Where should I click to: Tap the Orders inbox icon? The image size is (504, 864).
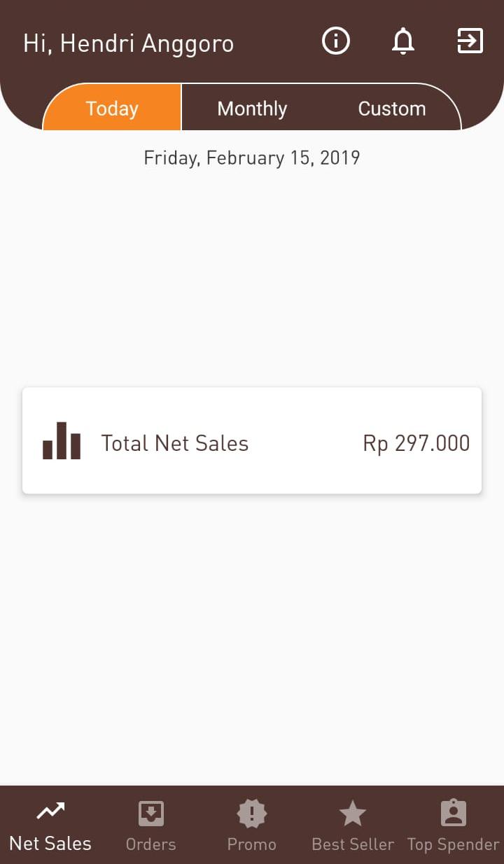pyautogui.click(x=151, y=814)
